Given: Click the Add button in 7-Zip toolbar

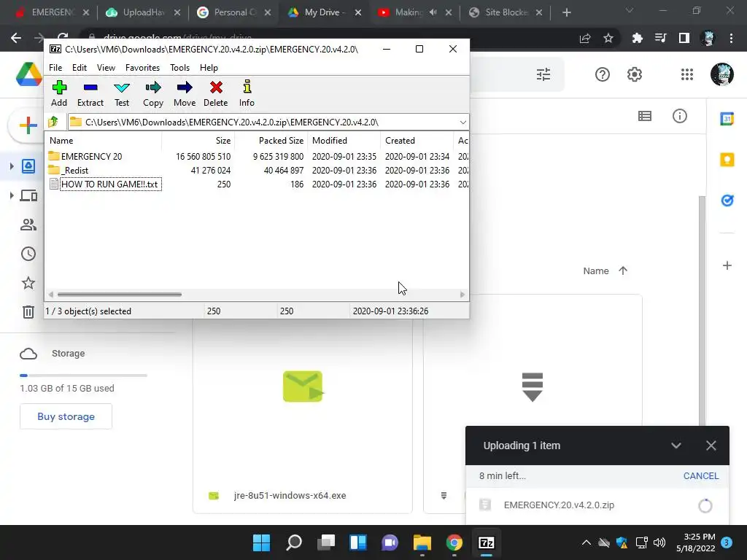Looking at the screenshot, I should click(x=59, y=94).
